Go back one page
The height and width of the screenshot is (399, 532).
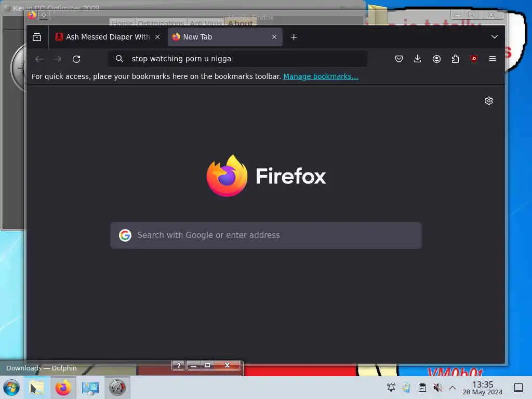tap(39, 59)
